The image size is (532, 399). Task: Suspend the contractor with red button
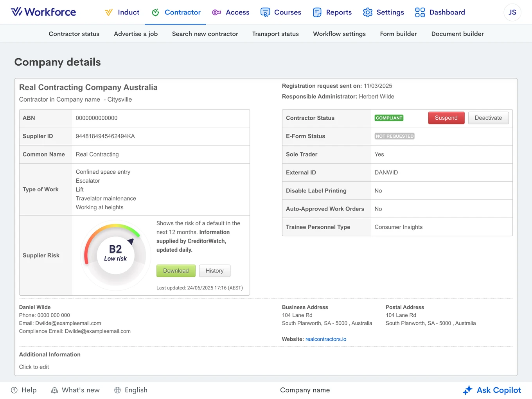[446, 118]
